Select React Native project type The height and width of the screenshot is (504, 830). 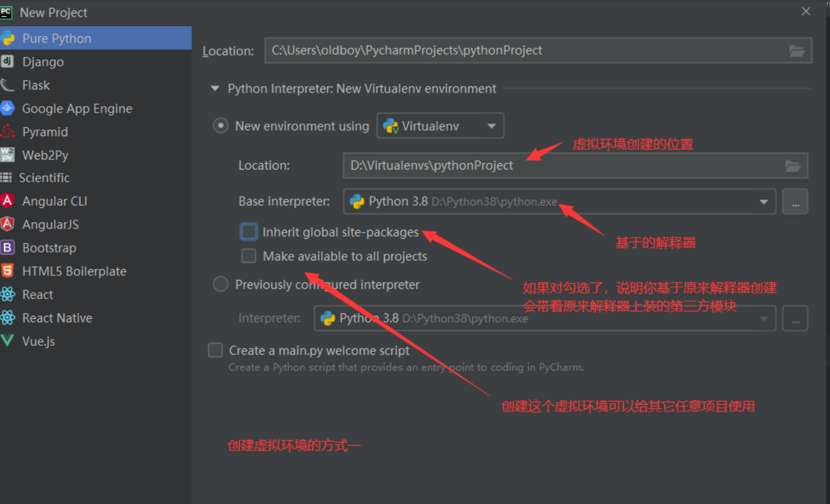96,318
